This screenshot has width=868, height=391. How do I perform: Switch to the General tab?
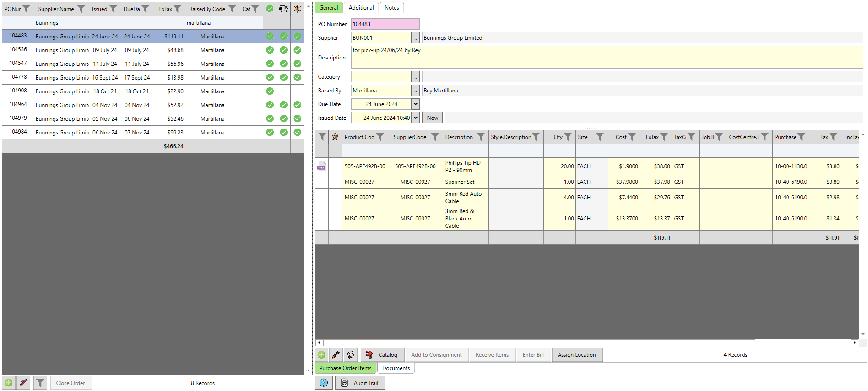coord(328,8)
